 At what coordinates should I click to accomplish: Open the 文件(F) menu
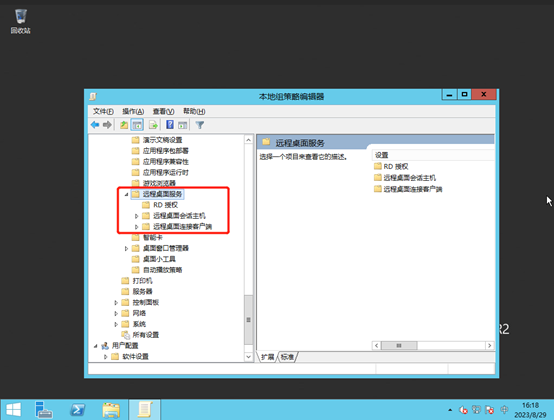(103, 111)
